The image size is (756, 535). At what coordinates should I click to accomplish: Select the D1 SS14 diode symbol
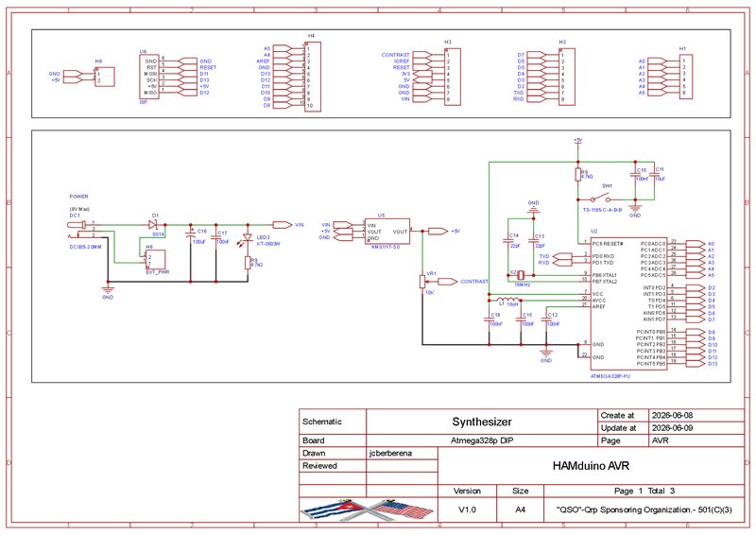(x=153, y=224)
